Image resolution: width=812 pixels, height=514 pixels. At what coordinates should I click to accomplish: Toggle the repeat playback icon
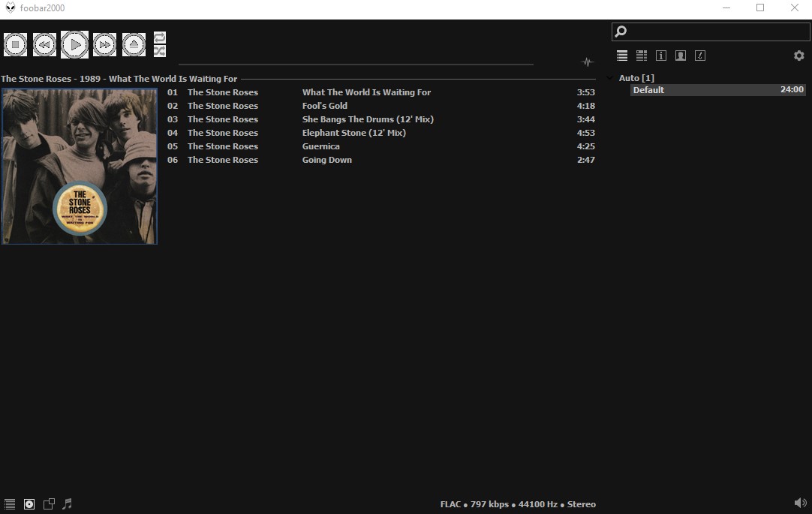160,38
